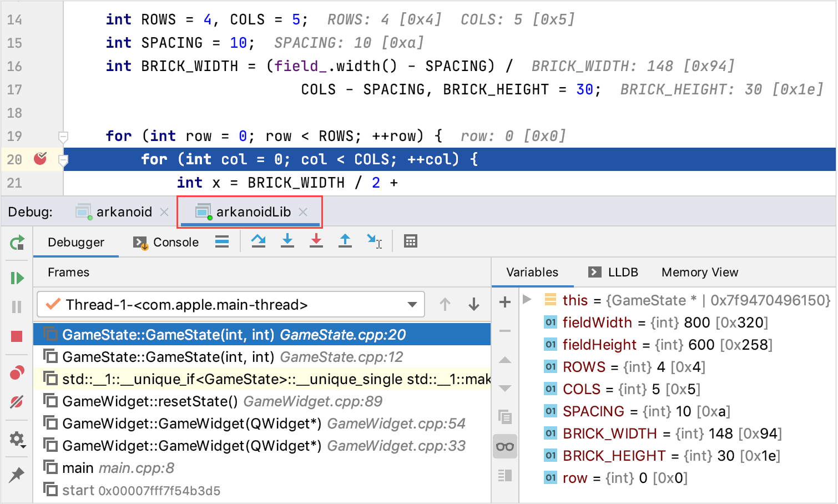Select the BRICK_HEIGHT variable
838x504 pixels.
[x=677, y=456]
